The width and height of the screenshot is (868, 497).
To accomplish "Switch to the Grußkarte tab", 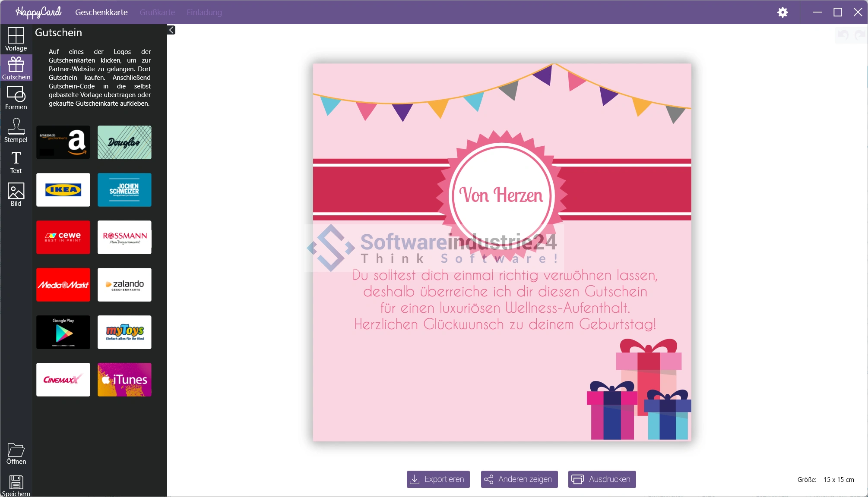I will tap(157, 12).
